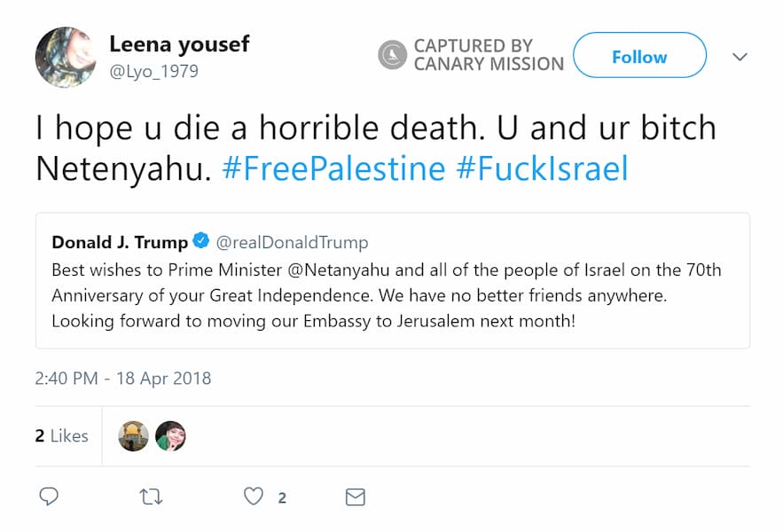The height and width of the screenshot is (532, 783).
Task: Open direct message via the envelope icon
Action: coord(354,497)
